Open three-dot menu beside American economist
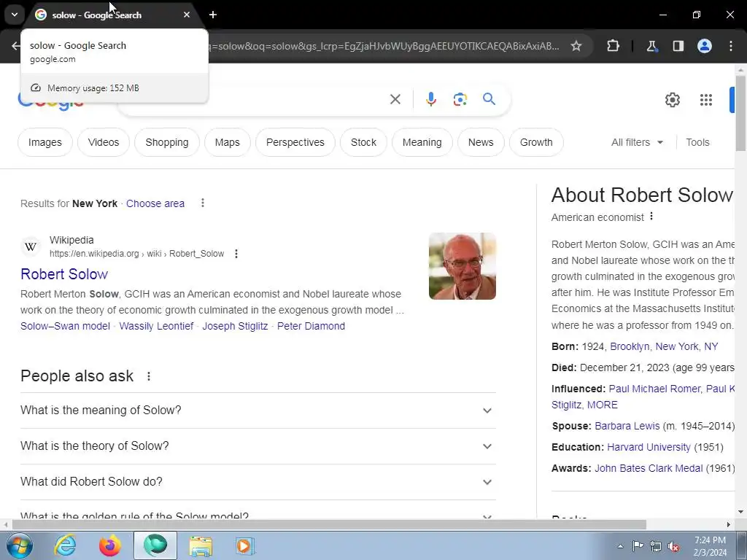Screen dimensions: 747x560 [x=651, y=217]
